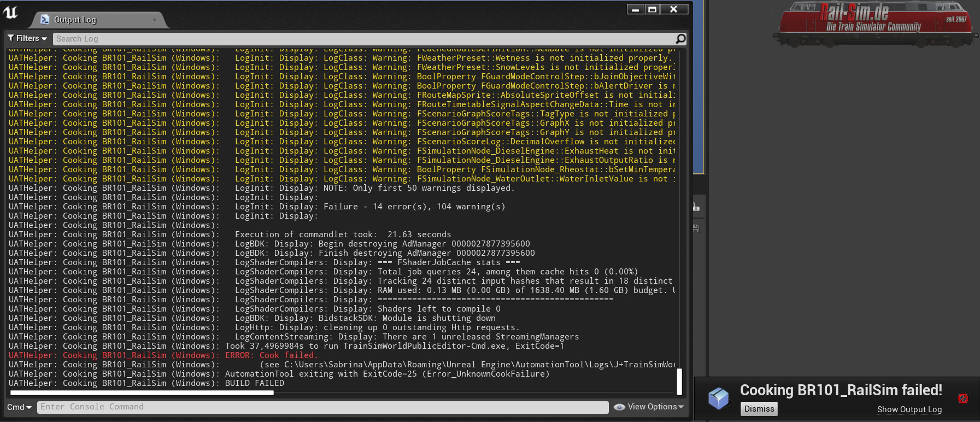Click the magnifier icon in Search Log

click(680, 39)
